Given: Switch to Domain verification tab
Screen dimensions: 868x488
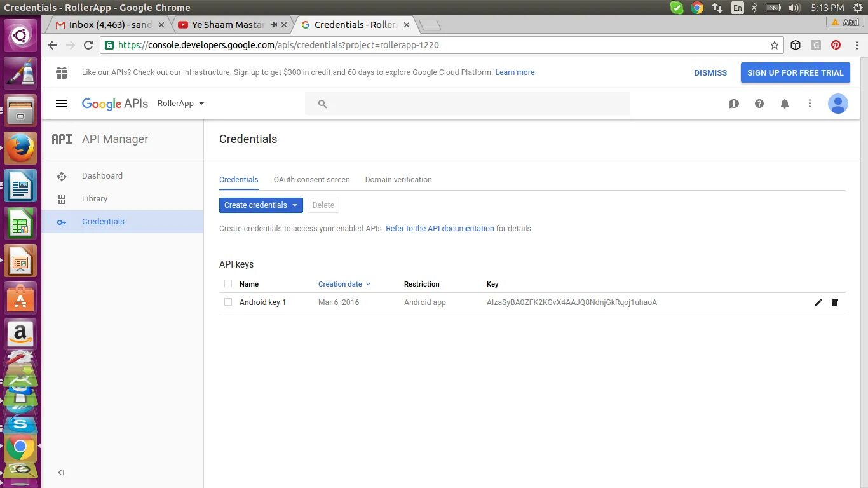Looking at the screenshot, I should 398,180.
